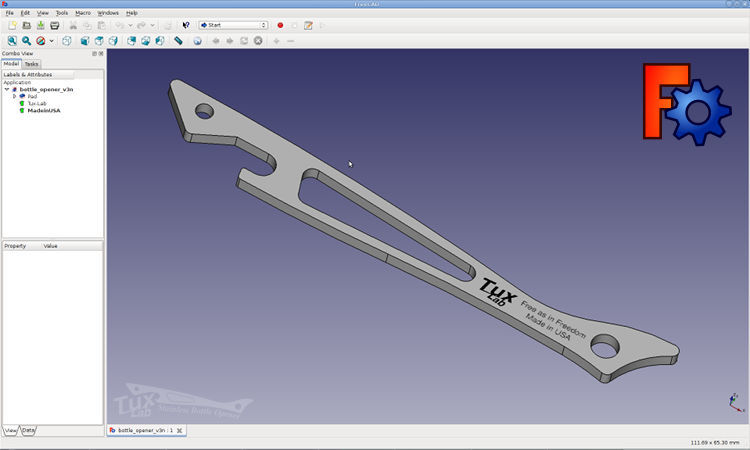Select the Data property tab
Image resolution: width=750 pixels, height=450 pixels.
(x=28, y=430)
